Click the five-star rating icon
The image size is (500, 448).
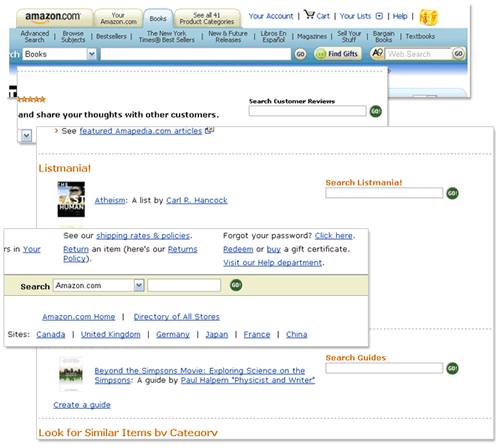pos(31,99)
